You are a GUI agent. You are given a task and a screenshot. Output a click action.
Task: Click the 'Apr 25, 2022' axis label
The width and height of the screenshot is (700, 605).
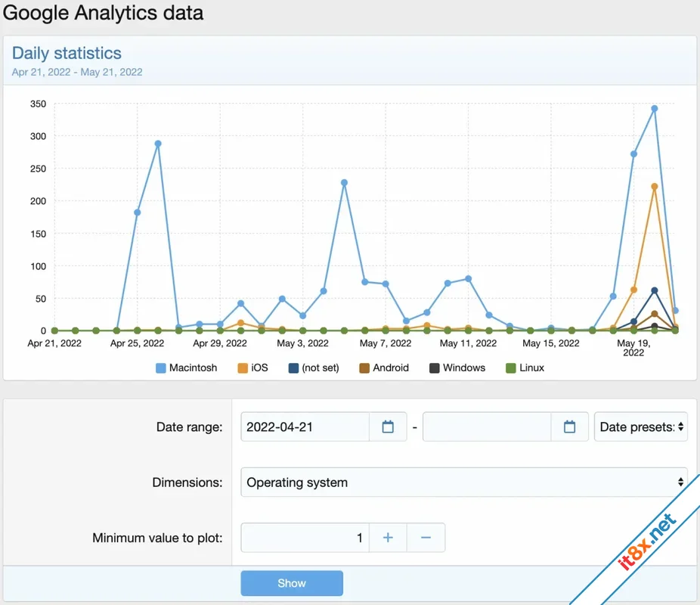point(137,343)
